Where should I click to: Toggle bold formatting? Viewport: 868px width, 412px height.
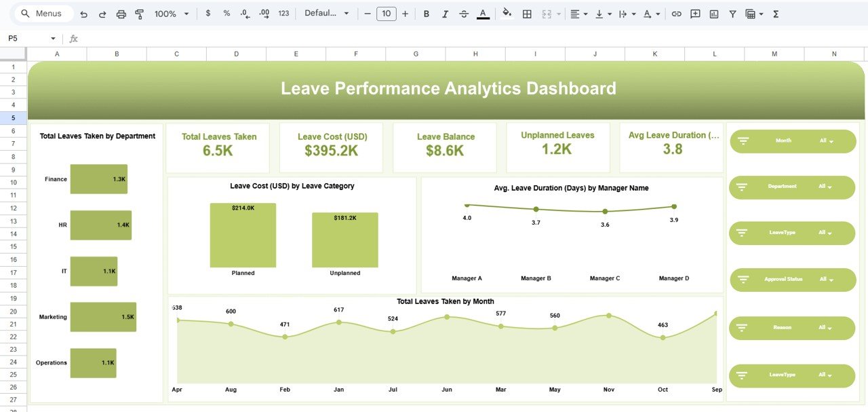426,14
